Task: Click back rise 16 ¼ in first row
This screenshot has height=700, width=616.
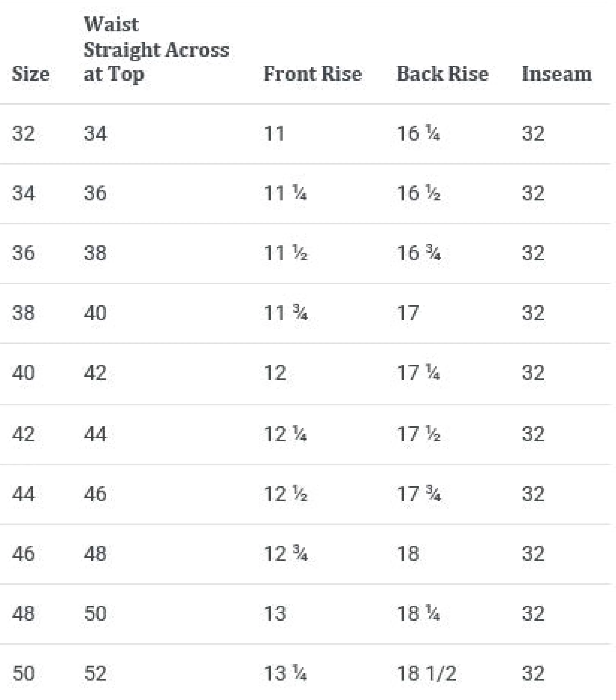Action: click(418, 133)
